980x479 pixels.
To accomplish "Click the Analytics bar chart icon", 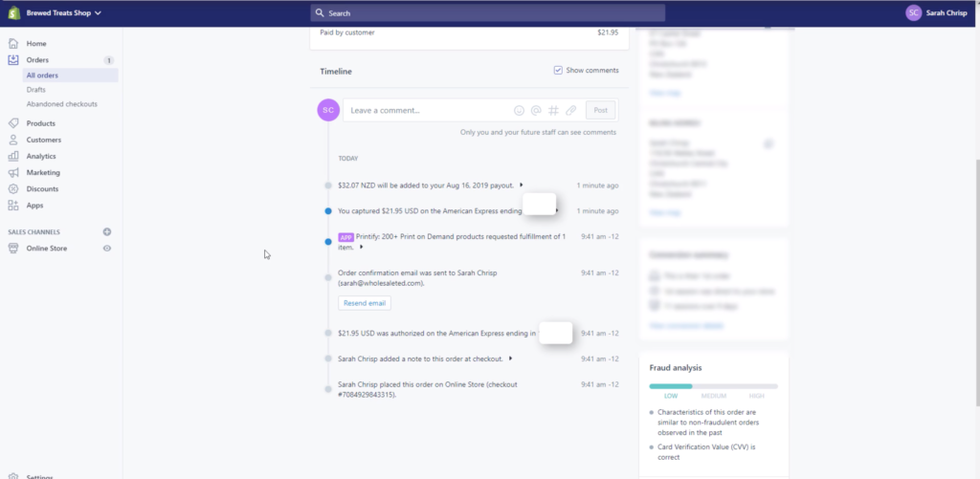I will pyautogui.click(x=13, y=156).
